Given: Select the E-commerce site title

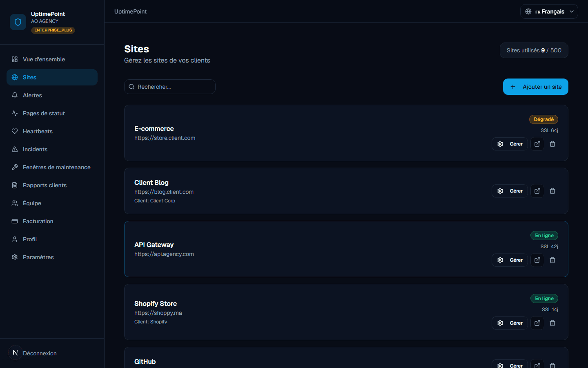Looking at the screenshot, I should click(154, 128).
